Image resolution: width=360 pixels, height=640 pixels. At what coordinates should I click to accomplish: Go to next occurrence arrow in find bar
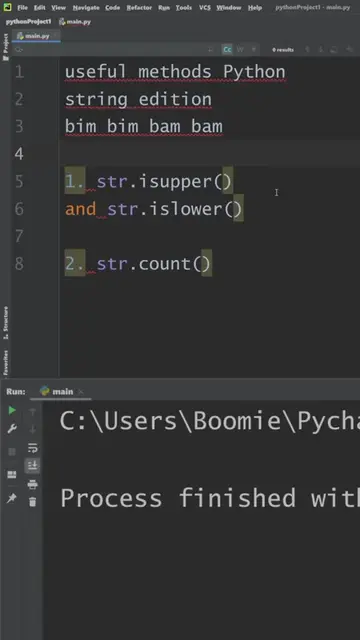(x=321, y=50)
